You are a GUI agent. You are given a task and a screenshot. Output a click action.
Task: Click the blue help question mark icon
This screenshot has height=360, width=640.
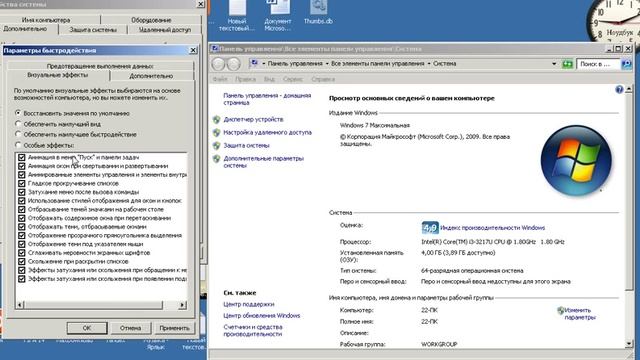pyautogui.click(x=619, y=90)
